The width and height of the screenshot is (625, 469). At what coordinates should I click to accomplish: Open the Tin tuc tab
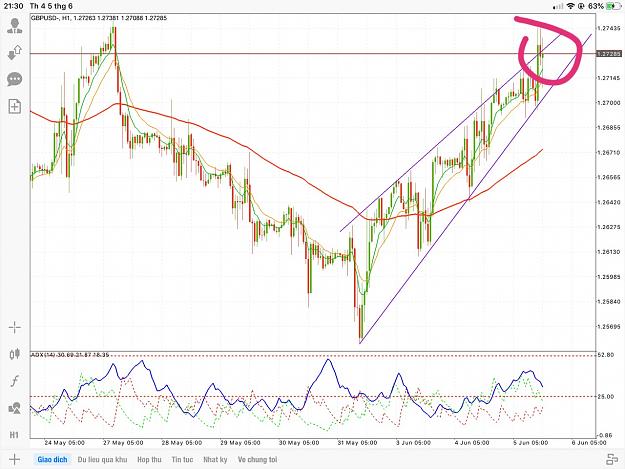click(x=182, y=459)
